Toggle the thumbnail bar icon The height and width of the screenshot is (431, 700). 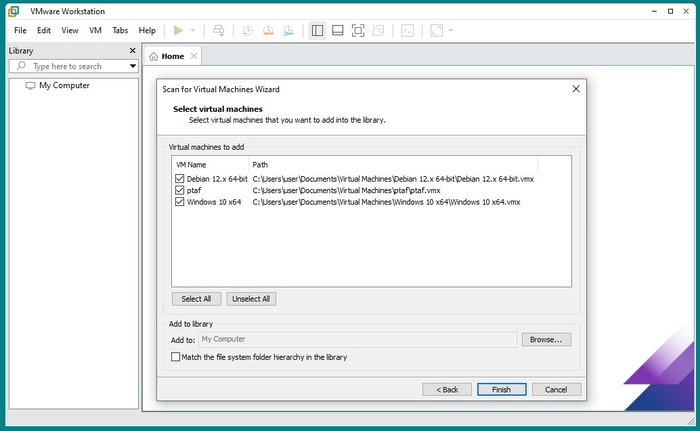(x=338, y=30)
